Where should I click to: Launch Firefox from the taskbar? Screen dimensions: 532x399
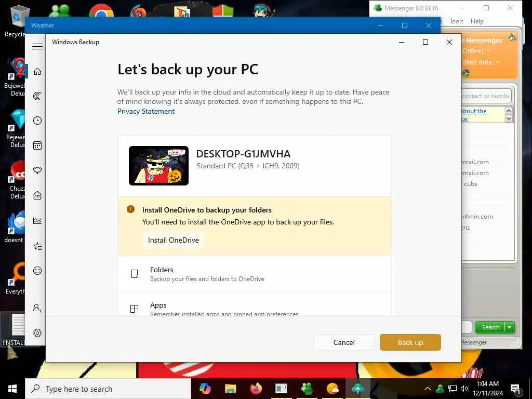256,388
